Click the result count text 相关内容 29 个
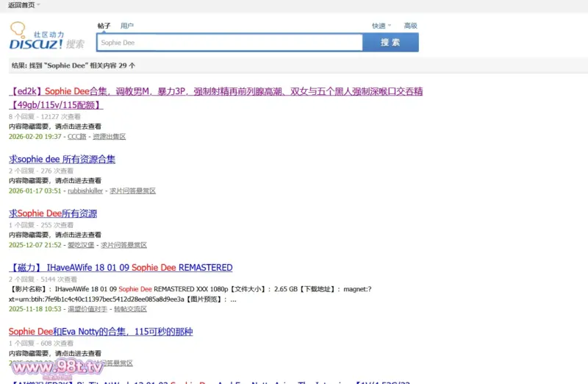 [112, 65]
